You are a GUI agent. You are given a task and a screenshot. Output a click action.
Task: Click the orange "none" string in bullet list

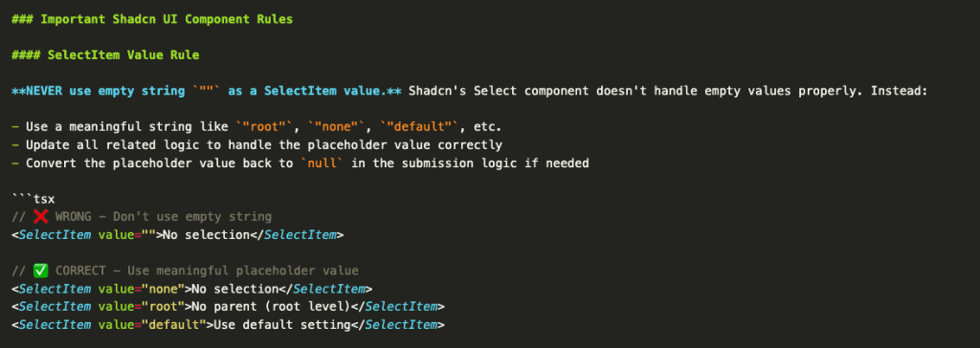[x=340, y=127]
